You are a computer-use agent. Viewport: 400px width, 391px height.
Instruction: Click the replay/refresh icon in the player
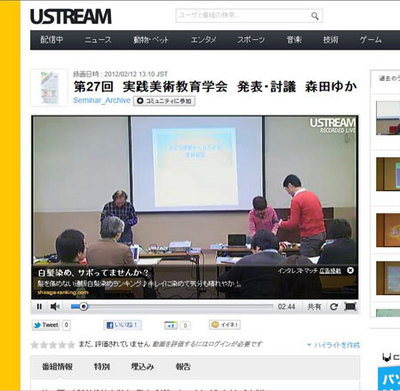tap(334, 306)
